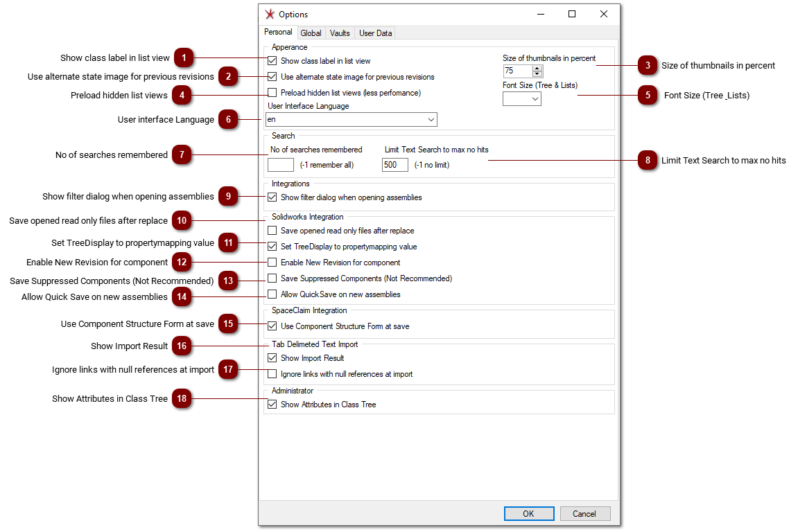The width and height of the screenshot is (798, 532).
Task: Click the "User Interface Language" label
Action: coord(309,106)
